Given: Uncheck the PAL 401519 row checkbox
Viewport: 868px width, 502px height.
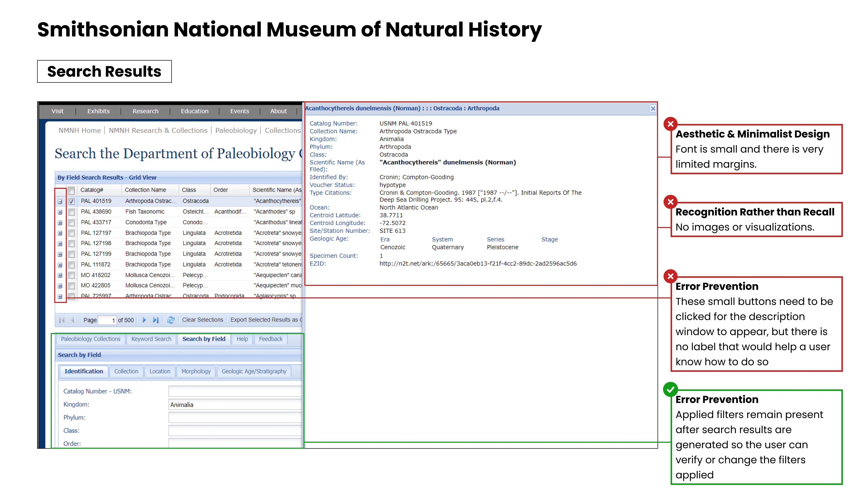Looking at the screenshot, I should click(71, 201).
